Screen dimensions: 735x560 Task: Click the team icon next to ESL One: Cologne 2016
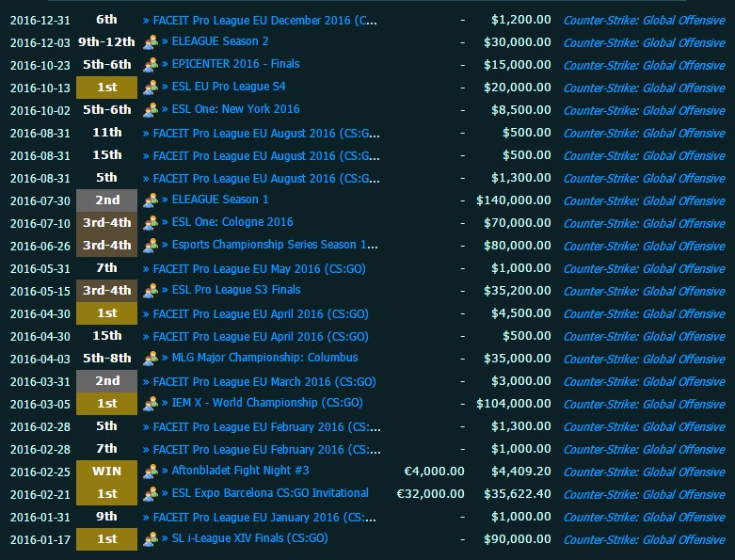(x=151, y=223)
